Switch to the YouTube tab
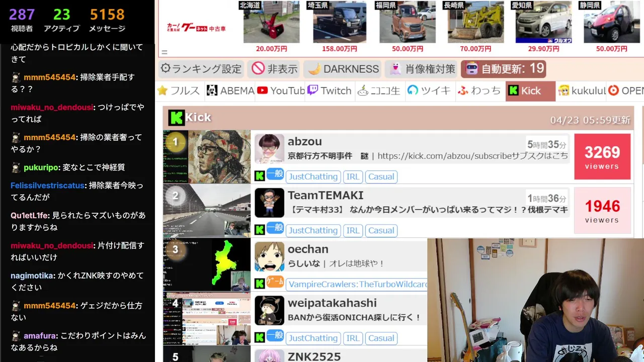Screen dimensions: 644x362 click(281, 91)
